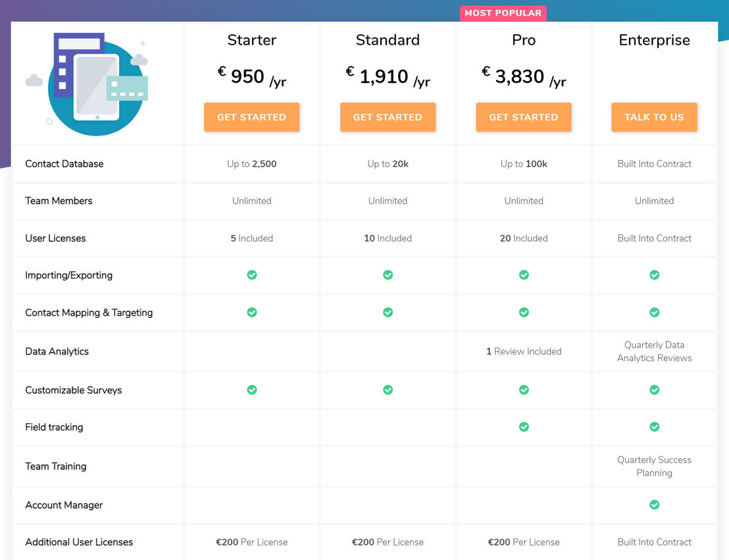The image size is (729, 560).
Task: Click the Enterprise Field tracking checkmark
Action: tap(655, 426)
